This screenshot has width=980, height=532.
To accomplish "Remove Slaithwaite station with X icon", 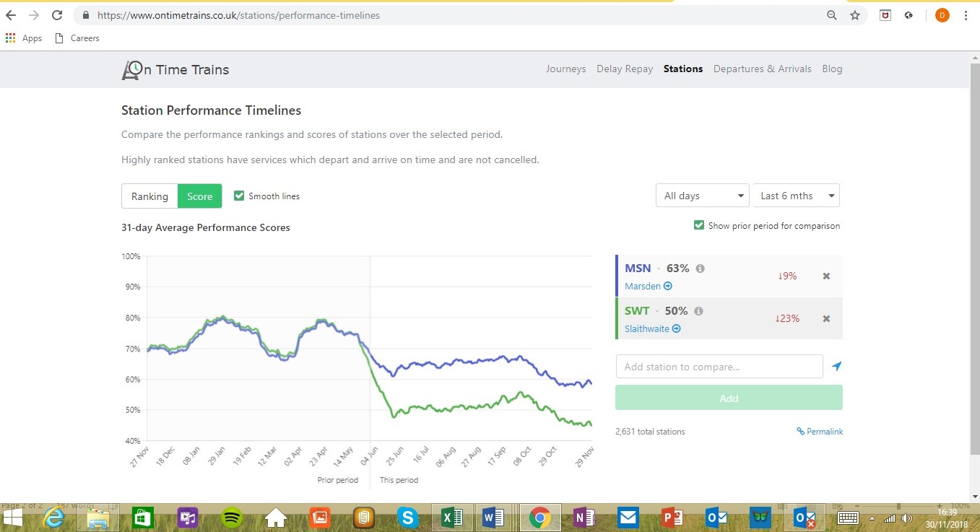I will (826, 318).
